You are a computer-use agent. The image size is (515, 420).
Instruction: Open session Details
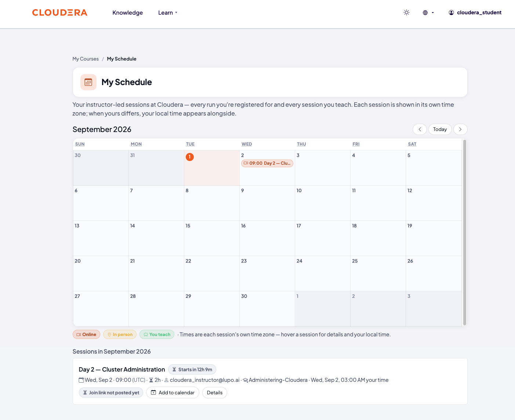[215, 392]
